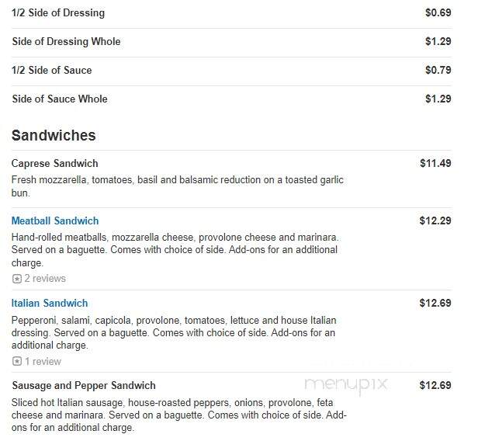Select the Caprese Sandwich item name
The width and height of the screenshot is (485, 448).
(x=55, y=163)
